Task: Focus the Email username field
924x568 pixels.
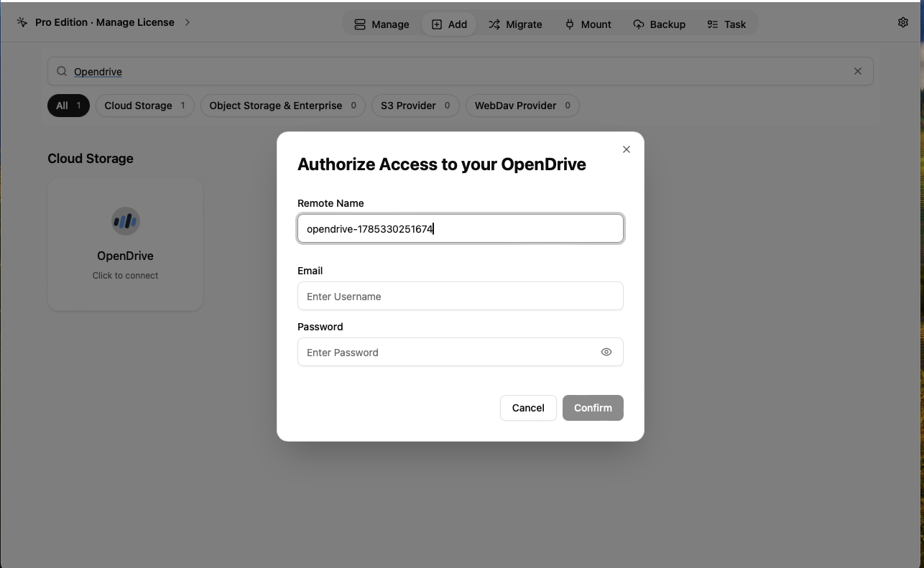Action: coord(461,296)
